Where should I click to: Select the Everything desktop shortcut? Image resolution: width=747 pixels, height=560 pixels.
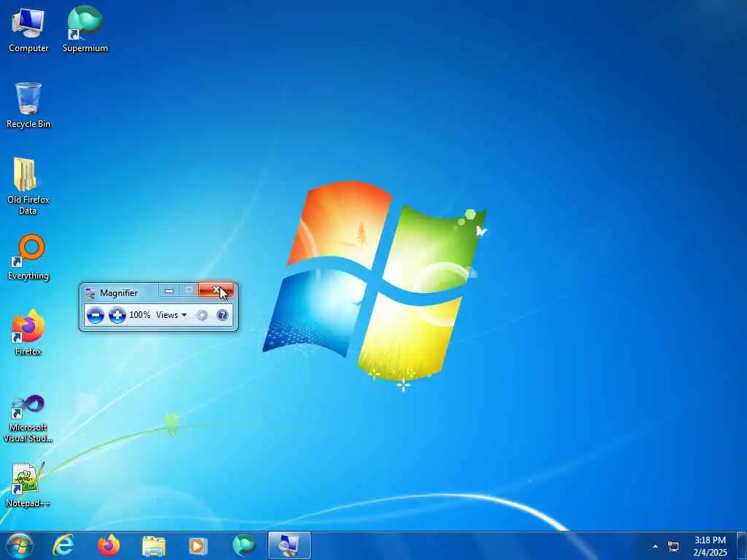click(28, 257)
